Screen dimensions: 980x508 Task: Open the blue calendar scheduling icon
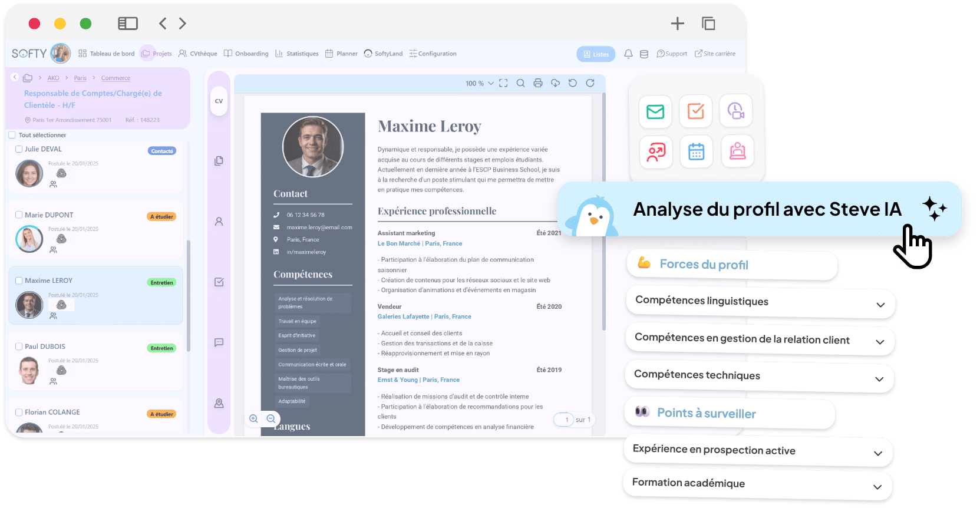697,151
